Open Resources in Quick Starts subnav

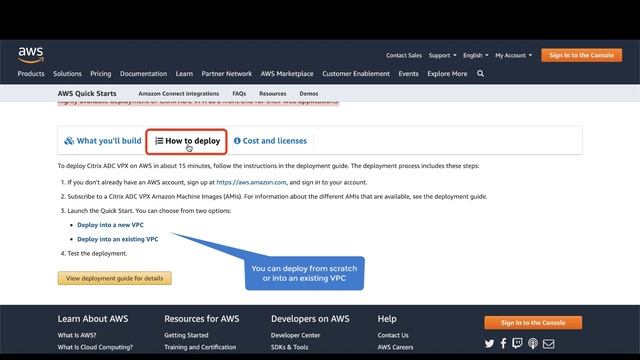point(273,93)
